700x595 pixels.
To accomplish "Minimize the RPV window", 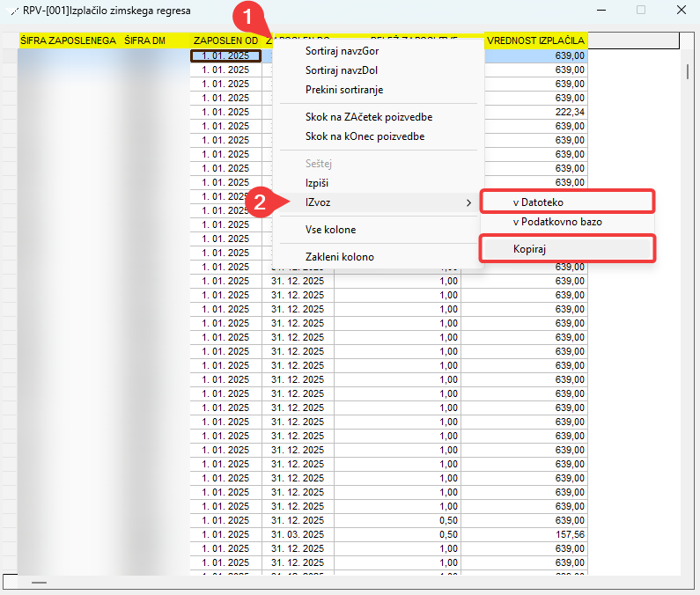I will tap(601, 10).
